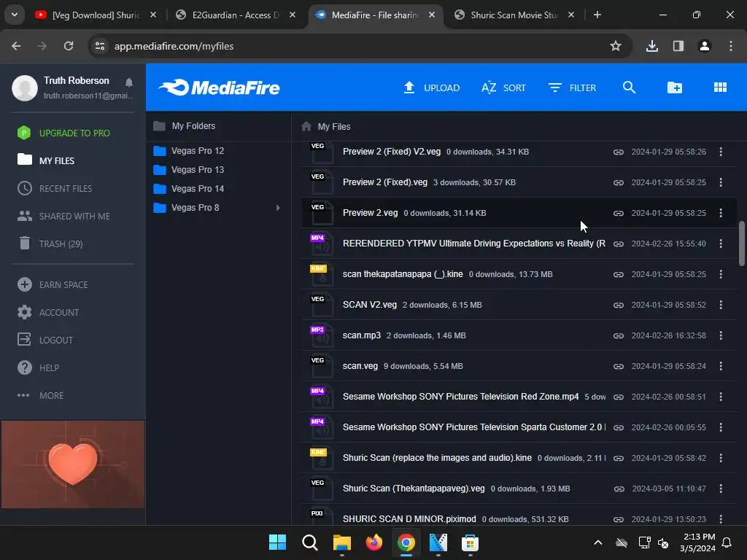Click Upgrade to Pro
Image resolution: width=747 pixels, height=560 pixels.
(x=64, y=133)
